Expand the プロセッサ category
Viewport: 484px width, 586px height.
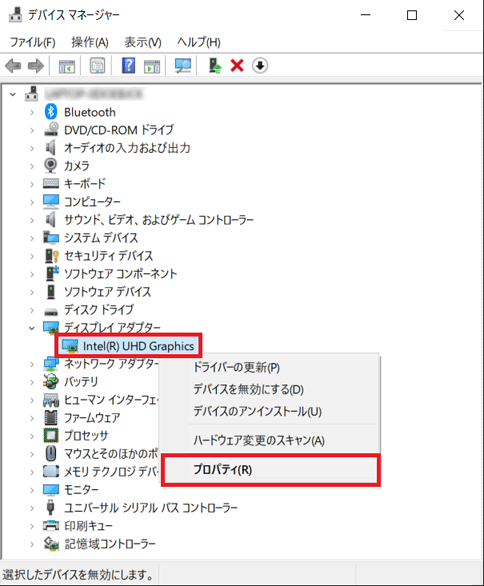32,436
